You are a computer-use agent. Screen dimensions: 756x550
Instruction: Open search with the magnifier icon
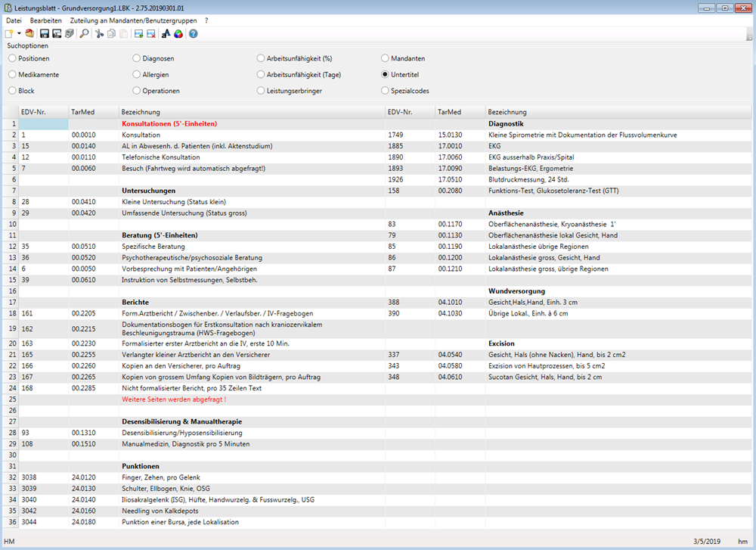[x=85, y=34]
